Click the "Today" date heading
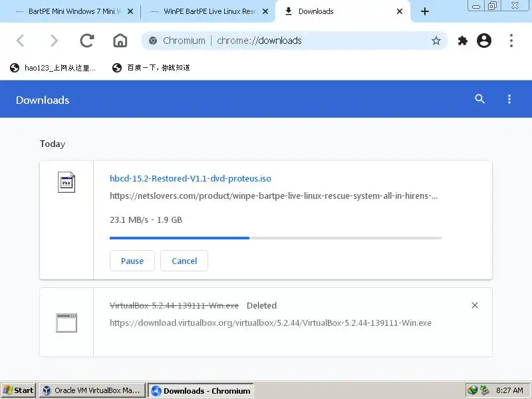 point(53,144)
